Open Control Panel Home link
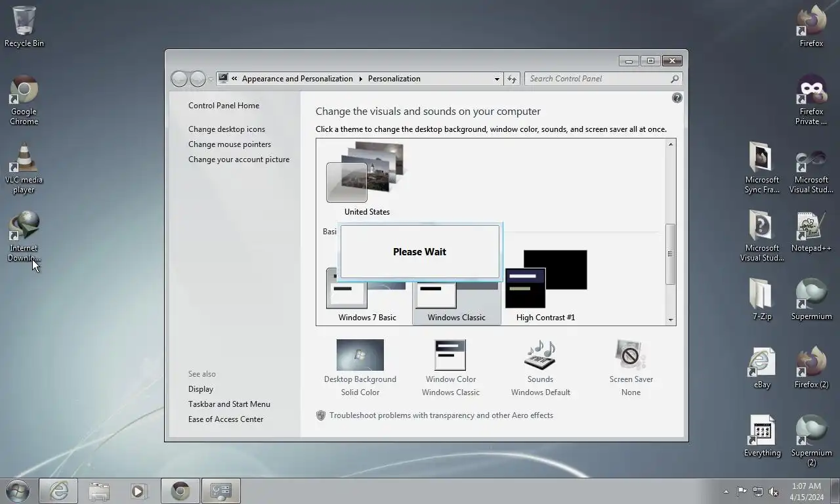 click(x=224, y=106)
